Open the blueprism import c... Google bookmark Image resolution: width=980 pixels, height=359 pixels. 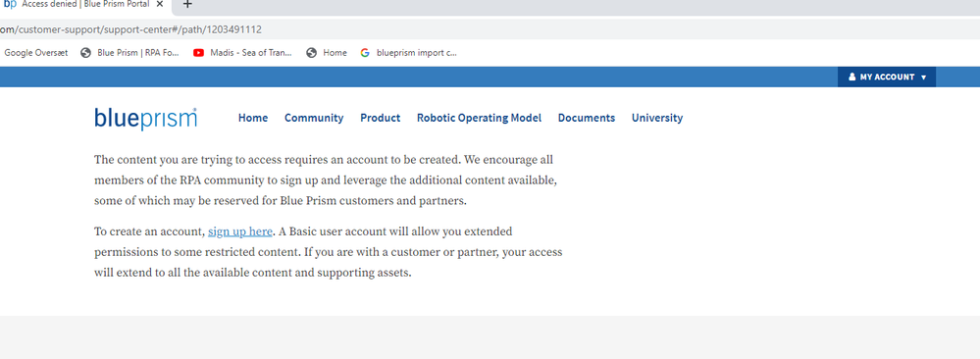(409, 53)
